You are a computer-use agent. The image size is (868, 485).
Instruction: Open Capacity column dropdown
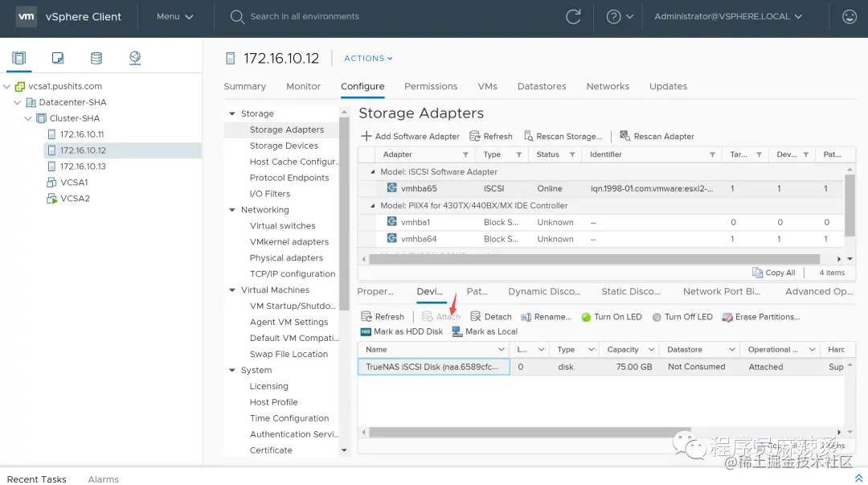651,349
